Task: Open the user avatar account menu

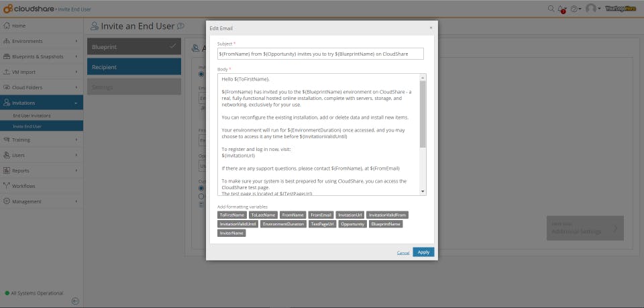Action: [593, 8]
